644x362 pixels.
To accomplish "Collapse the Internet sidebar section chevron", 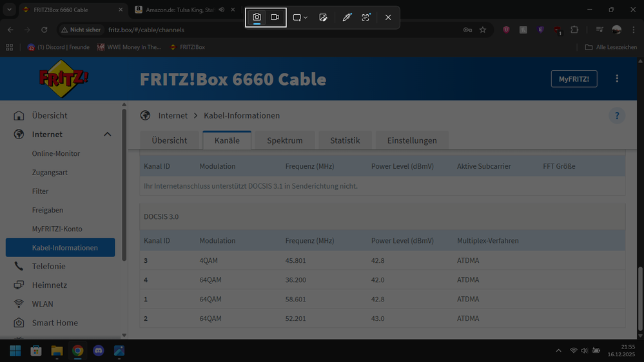I will point(107,134).
